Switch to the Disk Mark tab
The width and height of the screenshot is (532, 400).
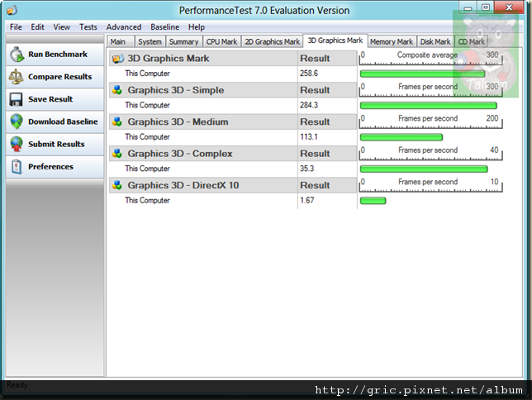point(435,41)
